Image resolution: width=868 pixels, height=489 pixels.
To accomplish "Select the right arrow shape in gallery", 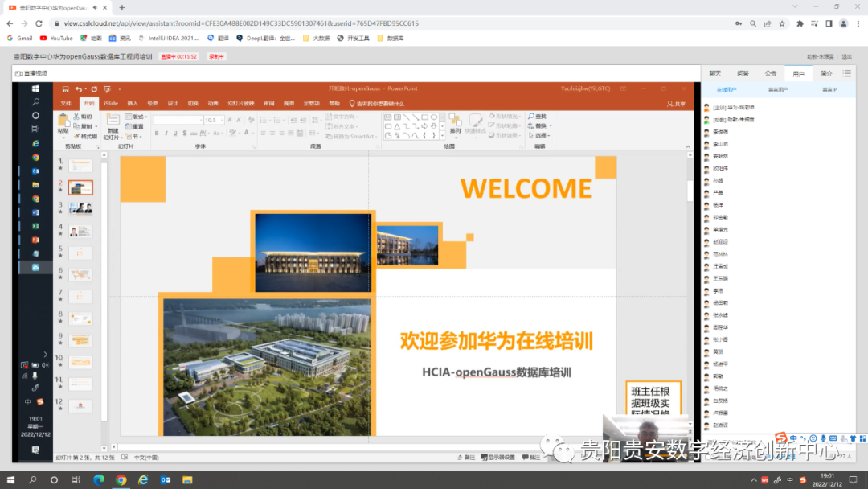I will pos(424,126).
